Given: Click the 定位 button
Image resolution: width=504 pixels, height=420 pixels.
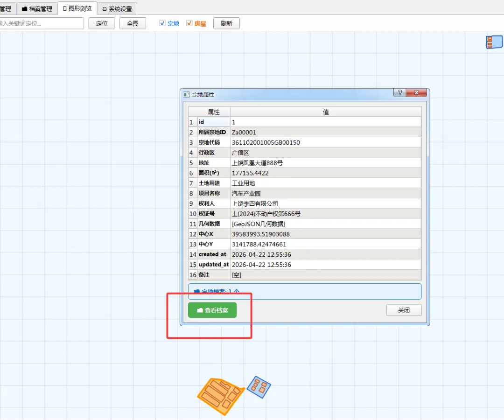Looking at the screenshot, I should coord(102,23).
